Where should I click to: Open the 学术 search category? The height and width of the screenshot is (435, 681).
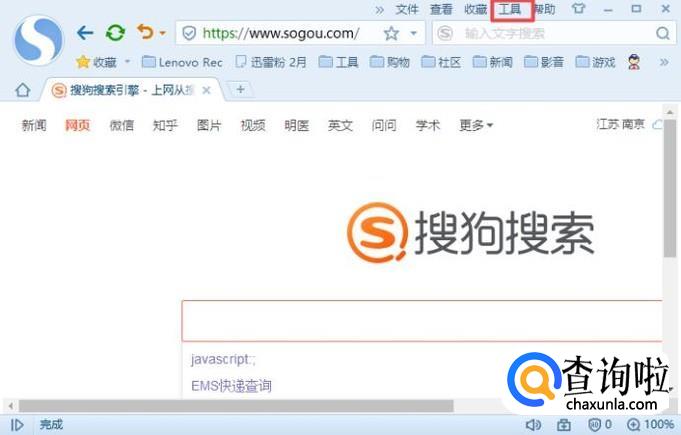coord(428,125)
